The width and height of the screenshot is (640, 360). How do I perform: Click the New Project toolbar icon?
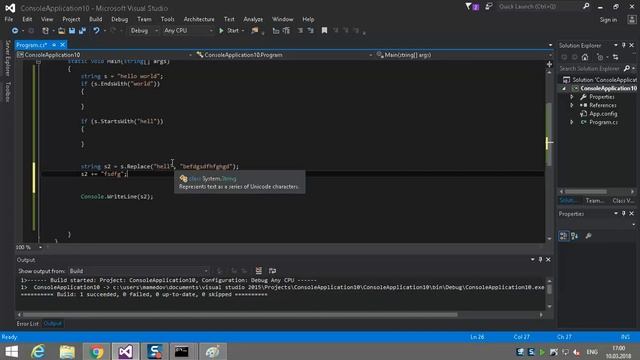click(45, 31)
